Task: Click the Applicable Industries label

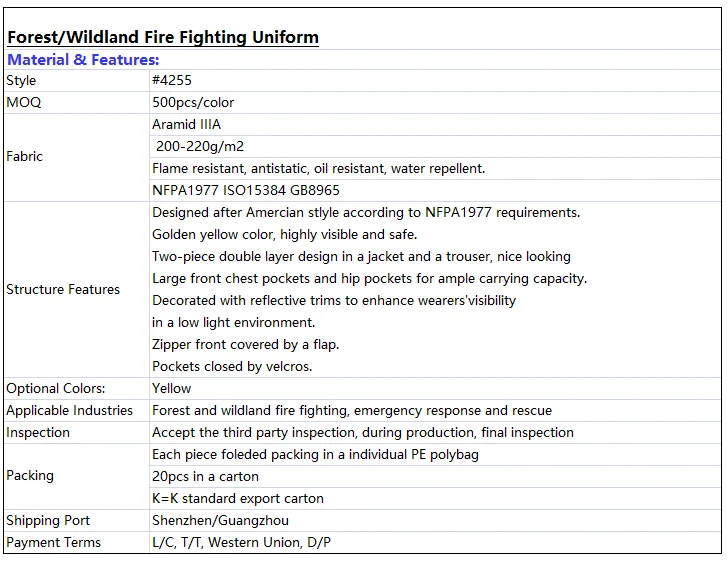Action: pos(69,411)
